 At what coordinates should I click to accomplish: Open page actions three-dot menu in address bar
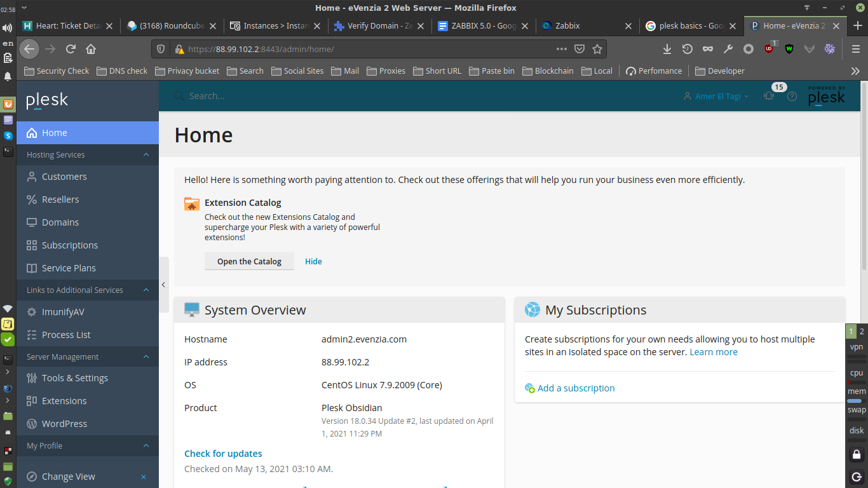point(562,49)
